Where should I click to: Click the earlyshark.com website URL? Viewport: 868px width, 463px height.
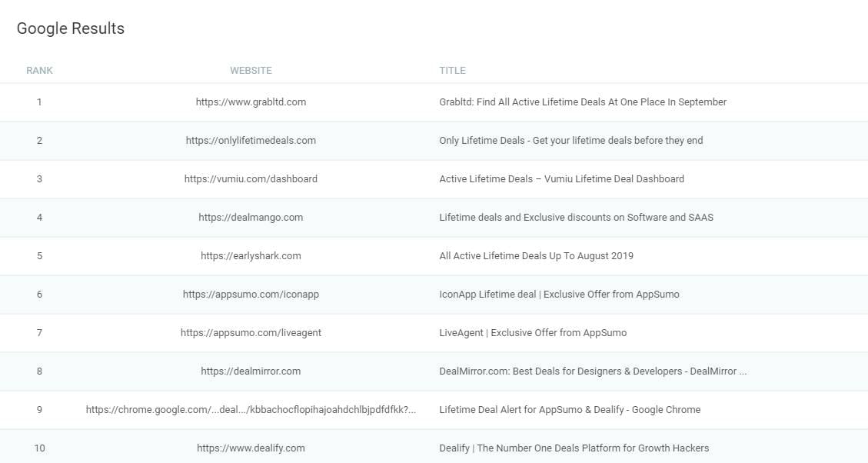click(x=251, y=255)
